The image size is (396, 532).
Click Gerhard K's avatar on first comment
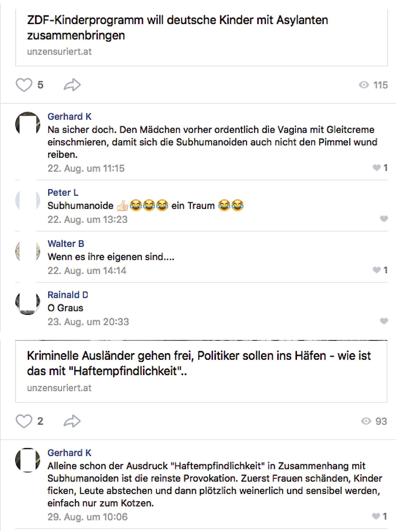point(28,124)
